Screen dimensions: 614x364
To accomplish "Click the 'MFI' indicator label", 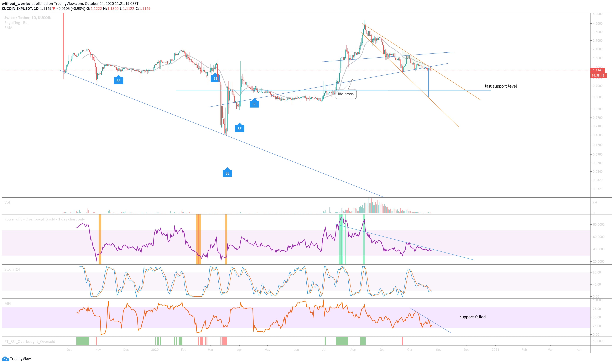I will (x=8, y=303).
